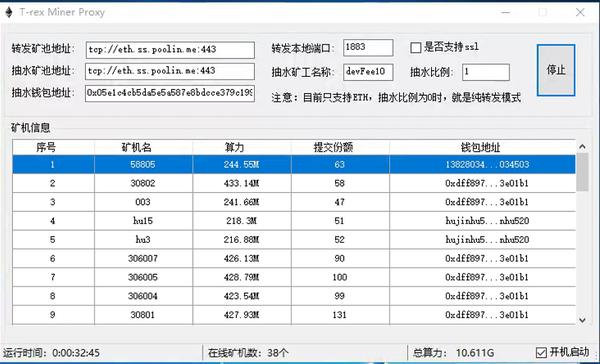Click hashrate value 218.3M

(x=241, y=221)
